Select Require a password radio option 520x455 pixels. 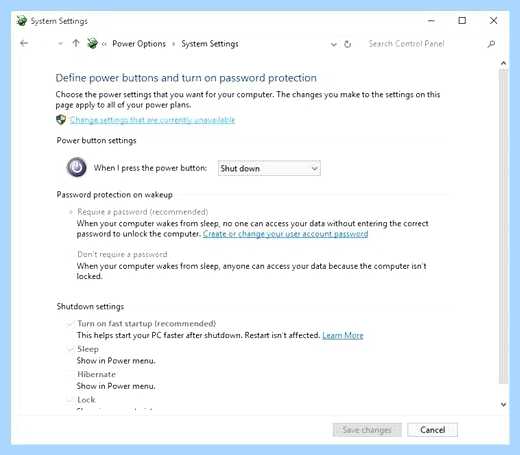point(71,212)
